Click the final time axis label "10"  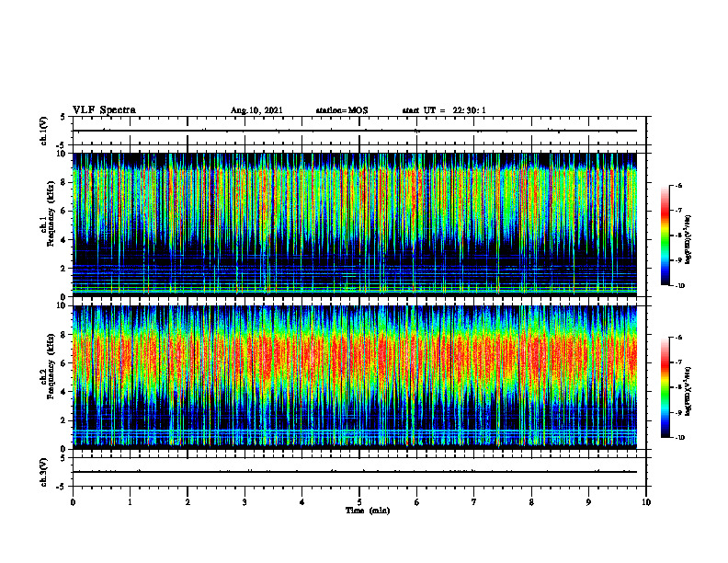[646, 502]
